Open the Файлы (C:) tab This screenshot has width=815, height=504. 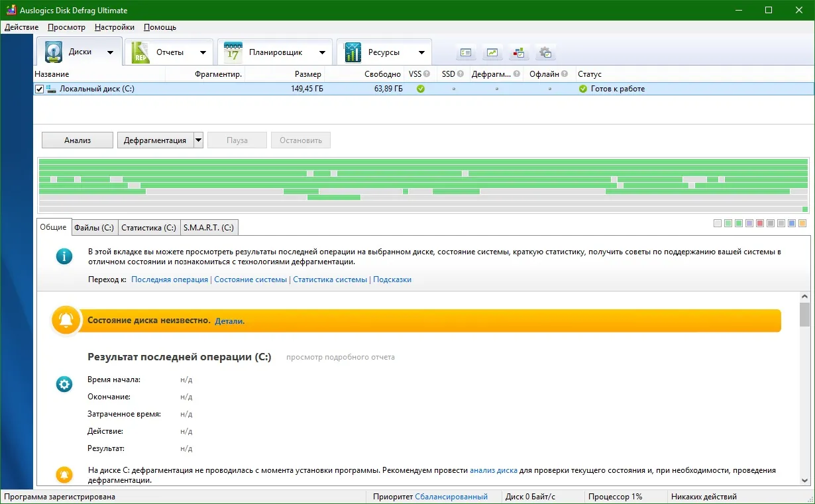pos(94,227)
